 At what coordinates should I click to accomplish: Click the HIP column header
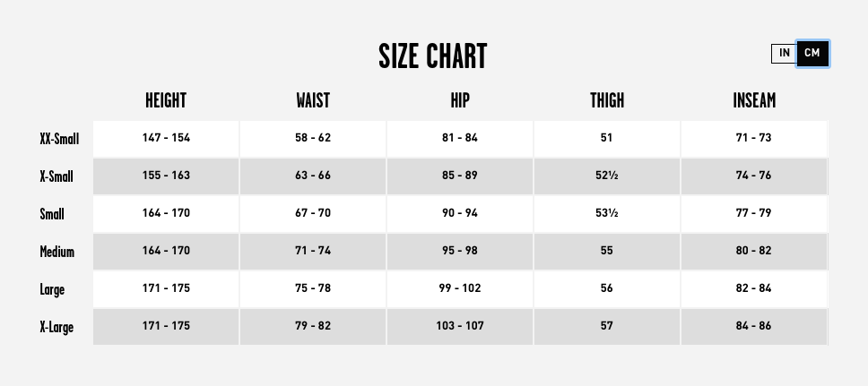click(460, 100)
